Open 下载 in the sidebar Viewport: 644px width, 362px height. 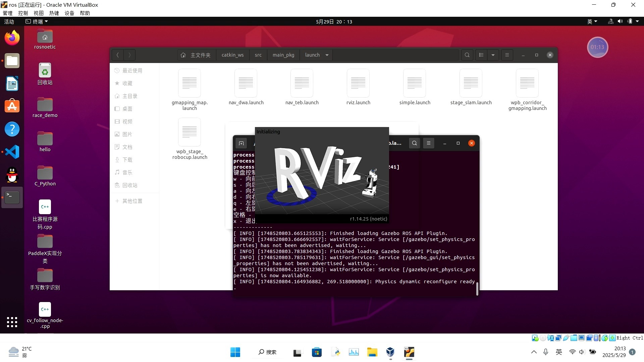(134, 160)
